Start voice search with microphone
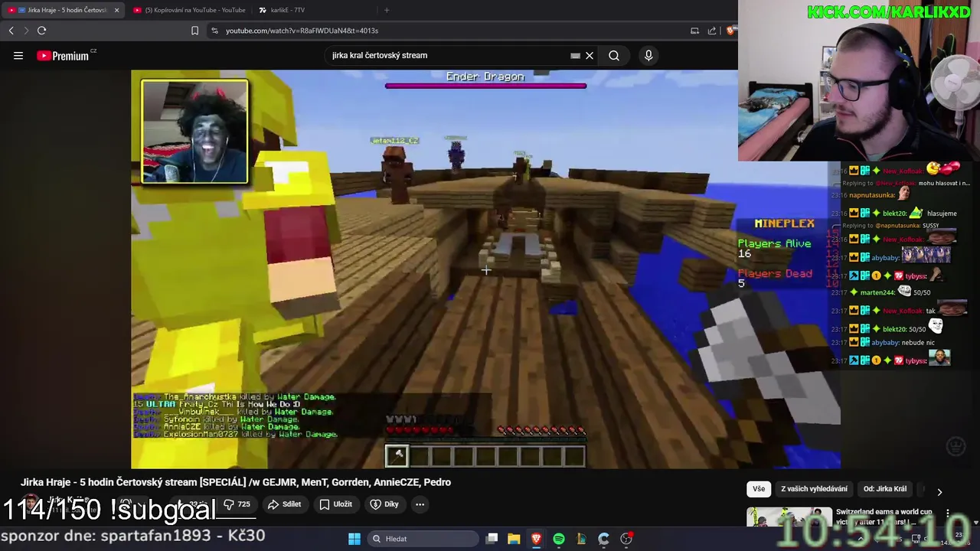This screenshot has width=980, height=551. 648,55
